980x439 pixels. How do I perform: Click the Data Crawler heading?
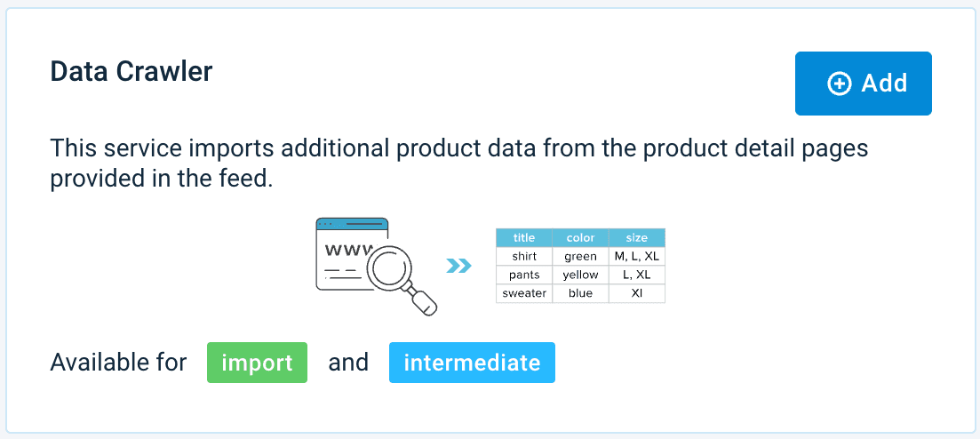pyautogui.click(x=131, y=71)
